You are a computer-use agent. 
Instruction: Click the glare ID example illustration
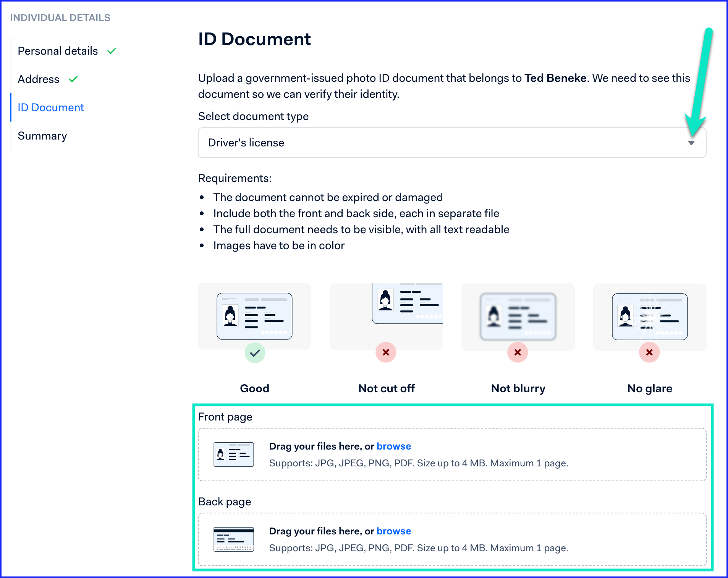tap(650, 317)
